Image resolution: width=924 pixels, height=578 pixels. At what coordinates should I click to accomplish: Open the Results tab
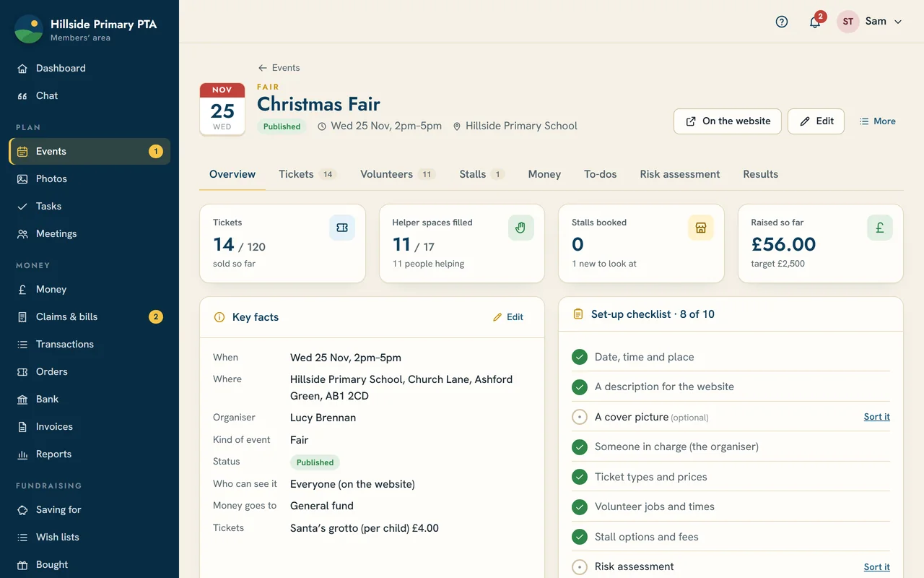click(761, 174)
